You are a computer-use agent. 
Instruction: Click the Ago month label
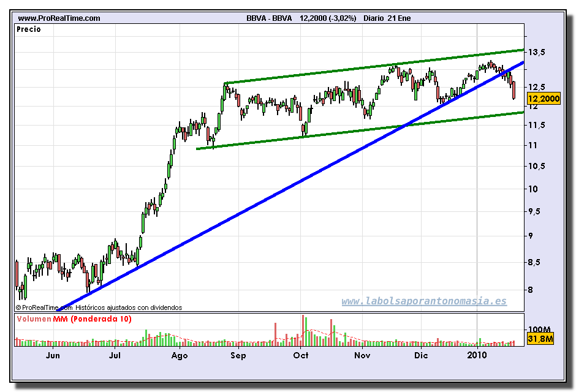pyautogui.click(x=180, y=355)
